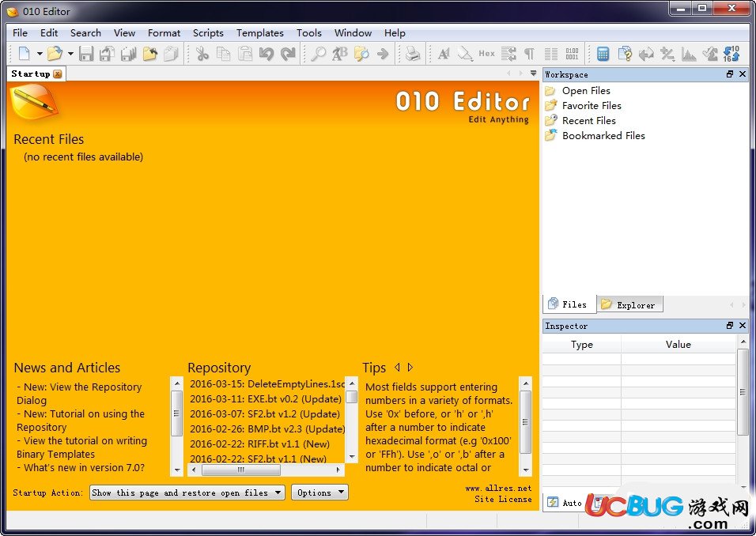
Task: Select Bookmarked Files in Workspace
Action: tap(603, 135)
